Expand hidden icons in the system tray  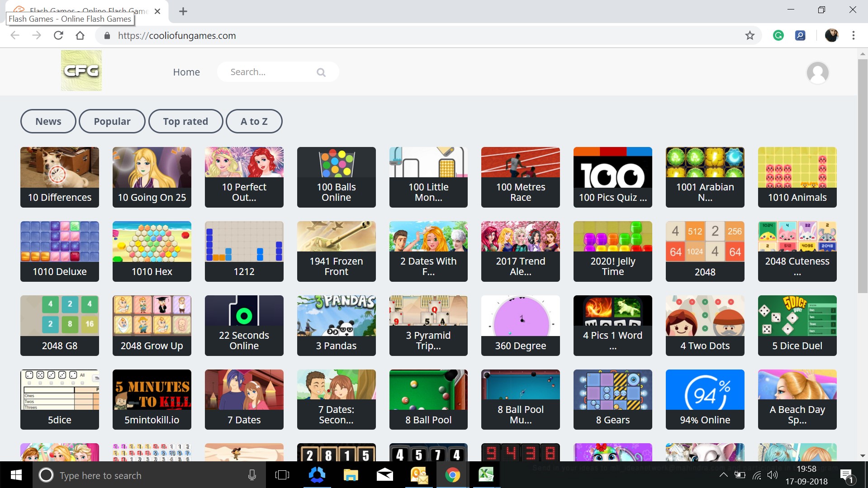[724, 475]
